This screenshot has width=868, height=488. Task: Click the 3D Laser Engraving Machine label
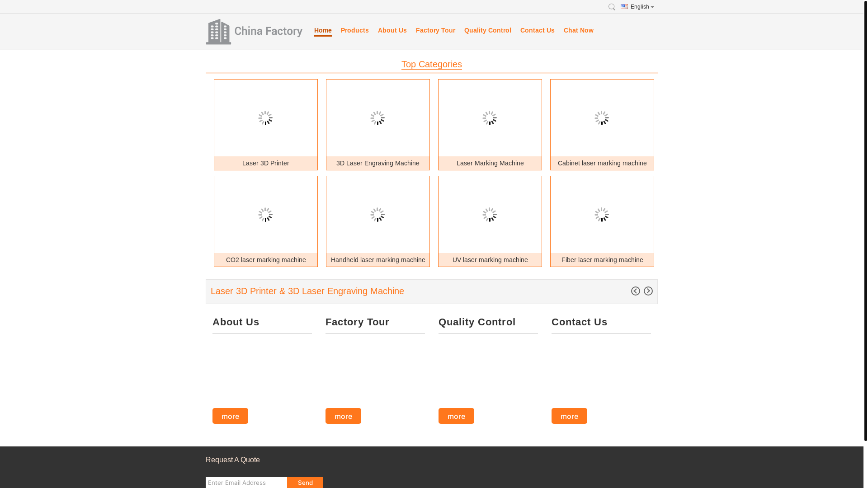tap(378, 163)
